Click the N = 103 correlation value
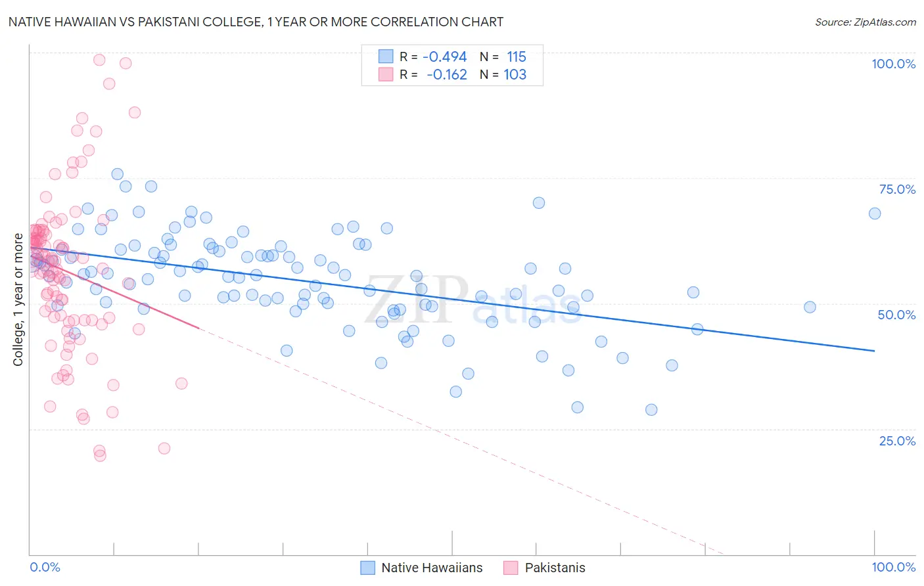The image size is (924, 586). pos(503,74)
